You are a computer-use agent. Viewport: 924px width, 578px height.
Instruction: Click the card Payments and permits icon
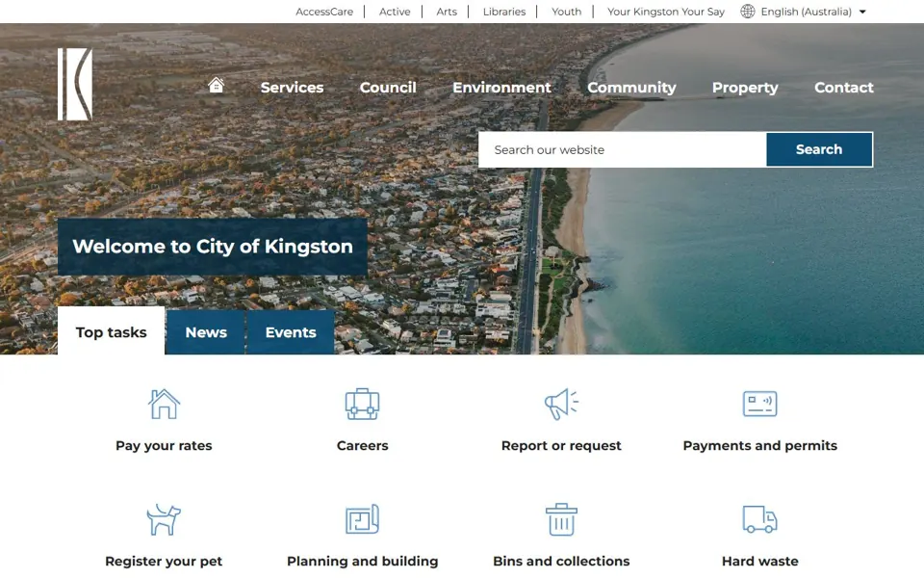pyautogui.click(x=759, y=404)
